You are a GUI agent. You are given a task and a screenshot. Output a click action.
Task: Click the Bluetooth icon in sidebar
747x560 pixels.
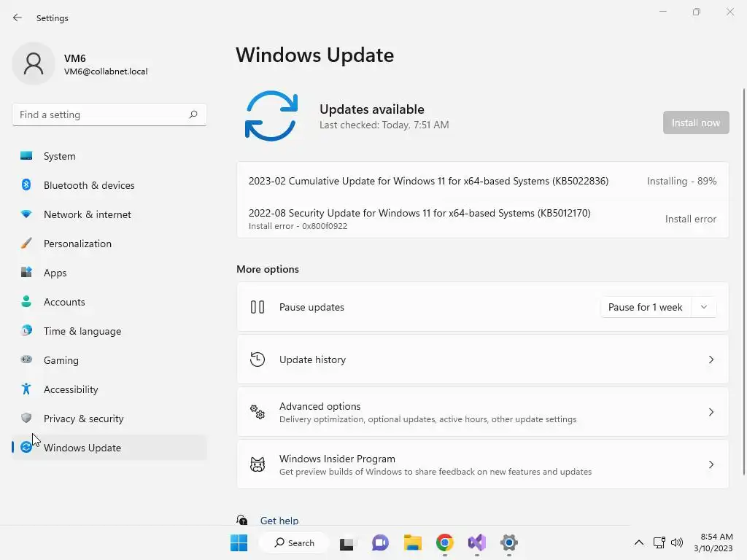26,184
